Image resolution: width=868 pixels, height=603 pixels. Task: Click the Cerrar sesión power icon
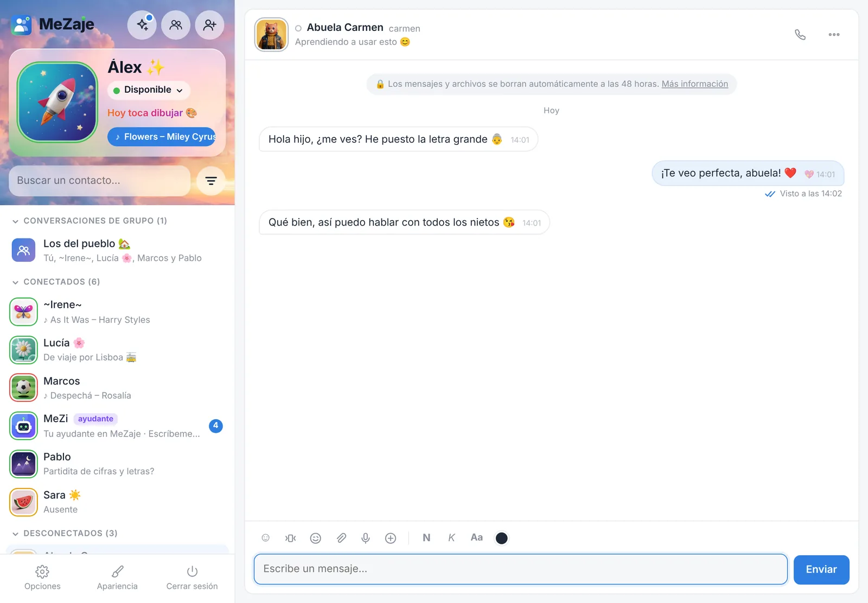click(x=192, y=578)
